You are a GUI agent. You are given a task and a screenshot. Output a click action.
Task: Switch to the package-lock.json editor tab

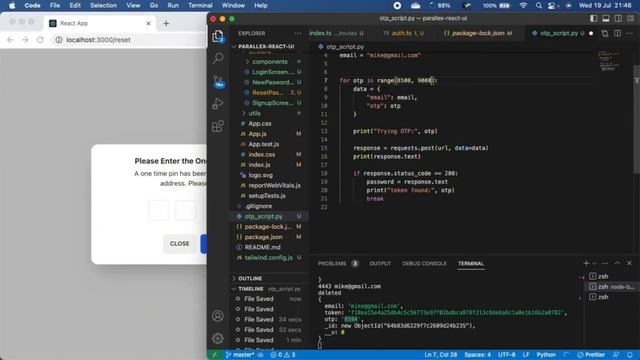pos(478,33)
